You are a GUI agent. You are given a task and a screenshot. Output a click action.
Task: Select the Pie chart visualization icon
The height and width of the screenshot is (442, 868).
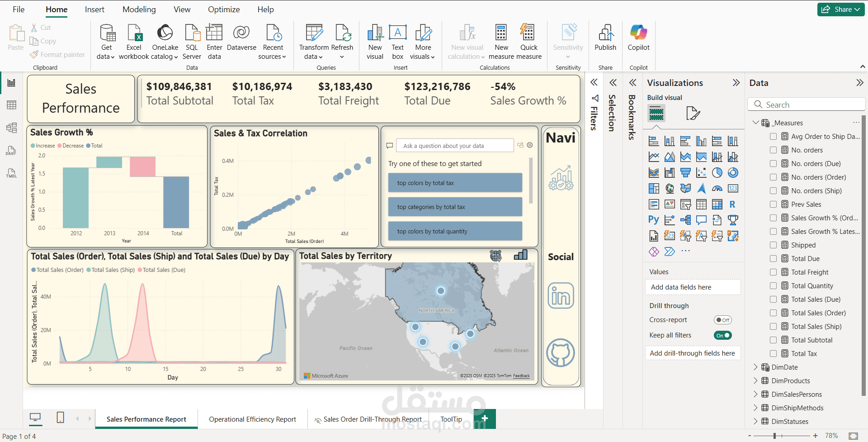pos(717,172)
